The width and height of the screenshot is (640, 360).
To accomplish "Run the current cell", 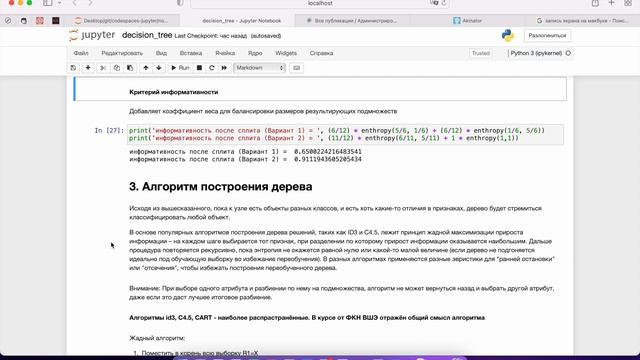I will tap(180, 68).
